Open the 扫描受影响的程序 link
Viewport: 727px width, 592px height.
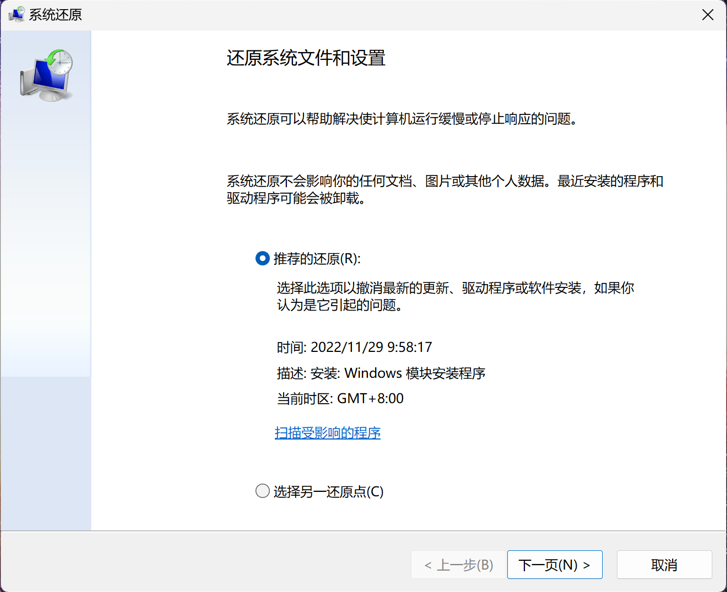tap(327, 433)
